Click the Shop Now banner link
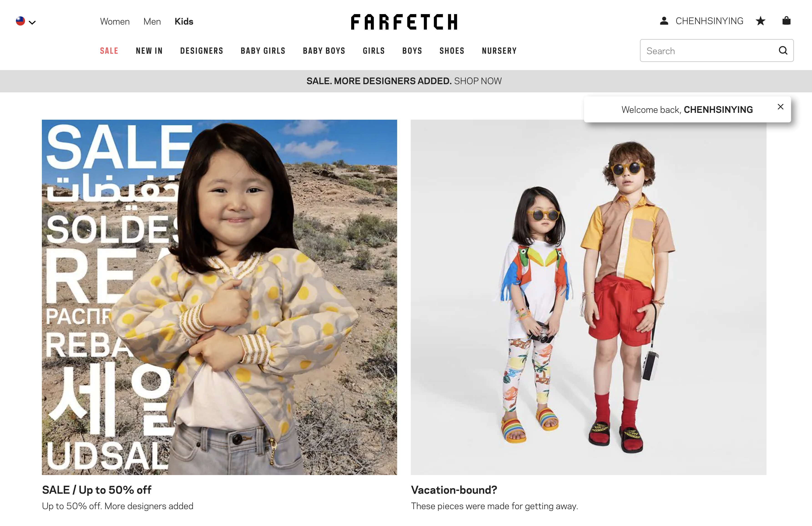Image resolution: width=812 pixels, height=526 pixels. tap(478, 81)
